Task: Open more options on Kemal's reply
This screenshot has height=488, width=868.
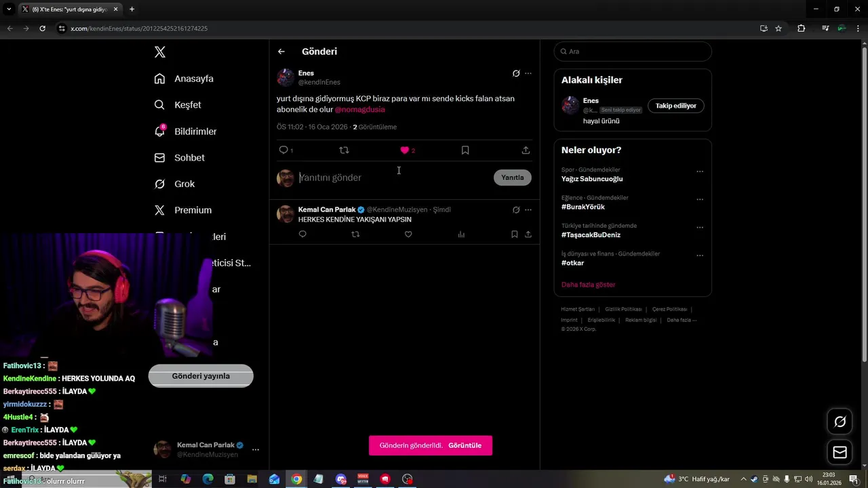Action: 528,210
